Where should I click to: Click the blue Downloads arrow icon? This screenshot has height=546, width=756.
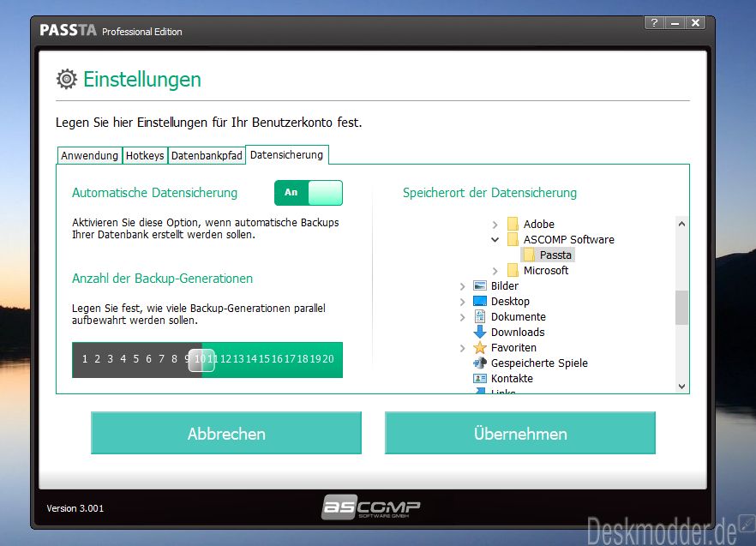point(480,332)
